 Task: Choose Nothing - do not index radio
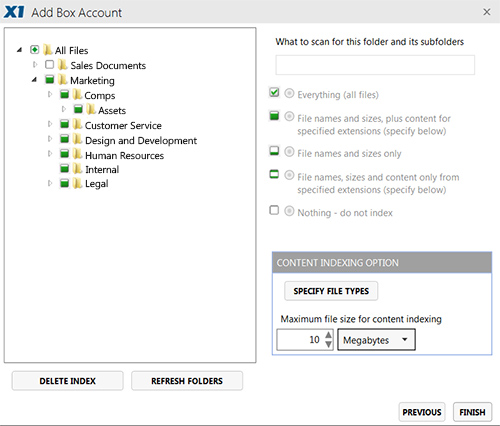click(x=289, y=211)
